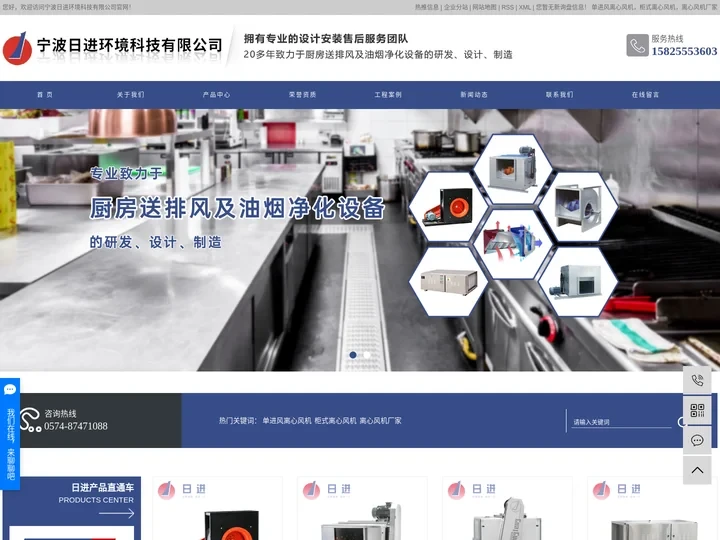
Task: Click the phone icon in right floating sidebar
Action: (x=697, y=380)
